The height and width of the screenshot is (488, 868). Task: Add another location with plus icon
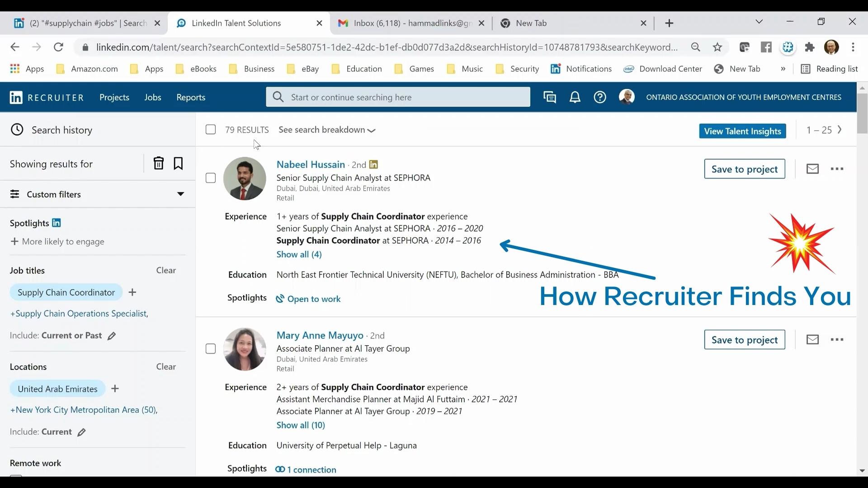point(115,389)
